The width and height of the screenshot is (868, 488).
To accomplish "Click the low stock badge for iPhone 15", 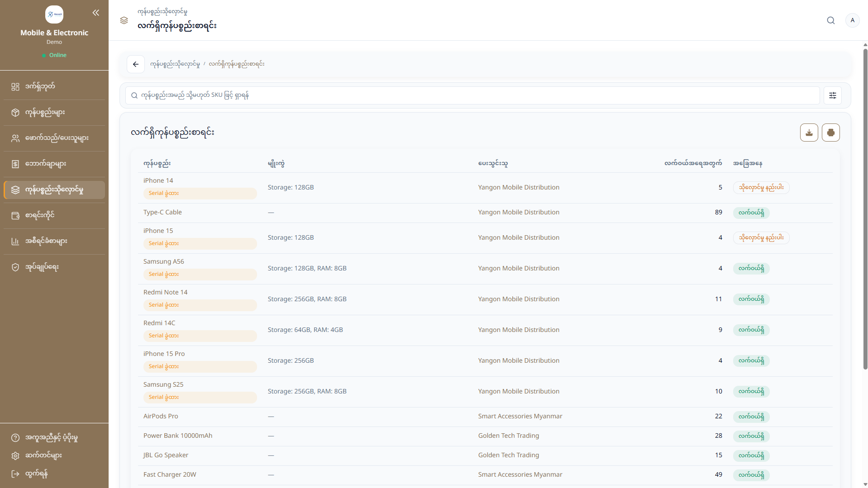I will (x=761, y=238).
